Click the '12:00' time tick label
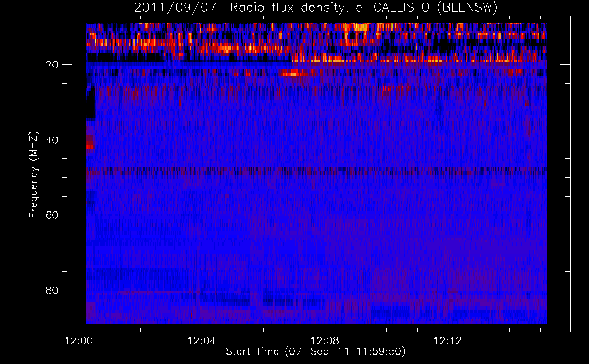 [x=79, y=341]
